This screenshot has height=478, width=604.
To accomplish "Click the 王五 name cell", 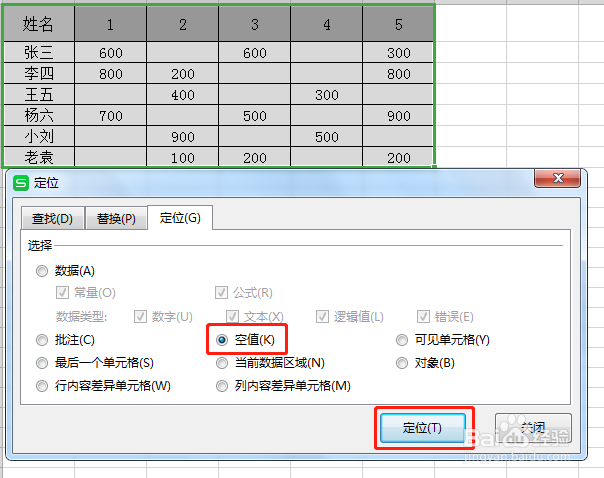I will click(x=39, y=94).
